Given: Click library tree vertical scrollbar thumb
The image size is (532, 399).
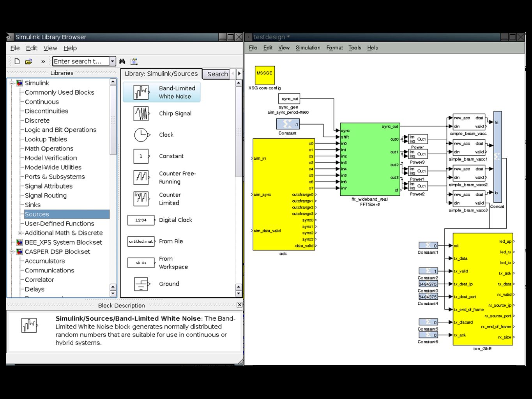Looking at the screenshot, I should pos(113,120).
